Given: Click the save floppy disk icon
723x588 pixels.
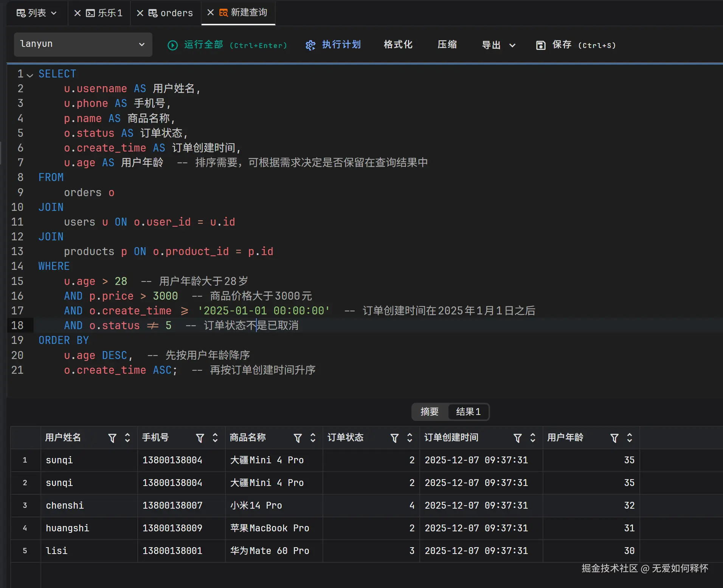Looking at the screenshot, I should (x=541, y=45).
